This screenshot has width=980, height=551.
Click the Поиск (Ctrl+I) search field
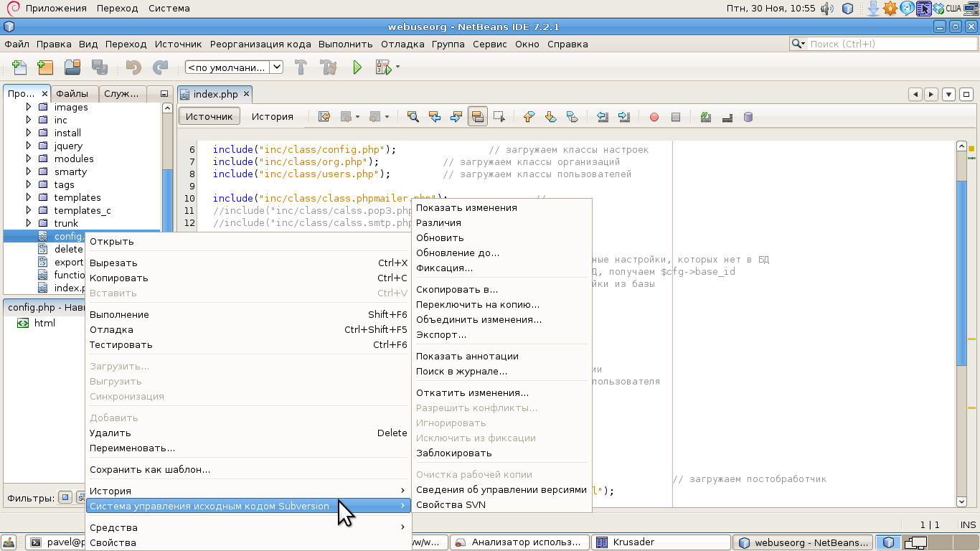pyautogui.click(x=890, y=44)
